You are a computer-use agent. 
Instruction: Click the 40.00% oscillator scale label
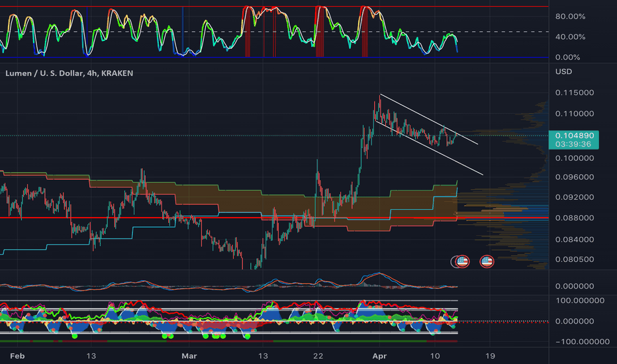pyautogui.click(x=570, y=37)
